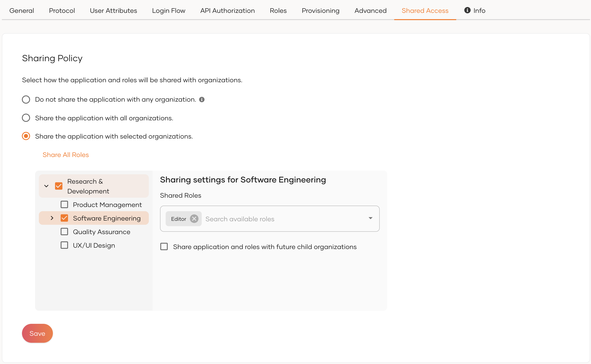Check the Quality Assurance checkbox
This screenshot has height=364, width=591.
(64, 232)
